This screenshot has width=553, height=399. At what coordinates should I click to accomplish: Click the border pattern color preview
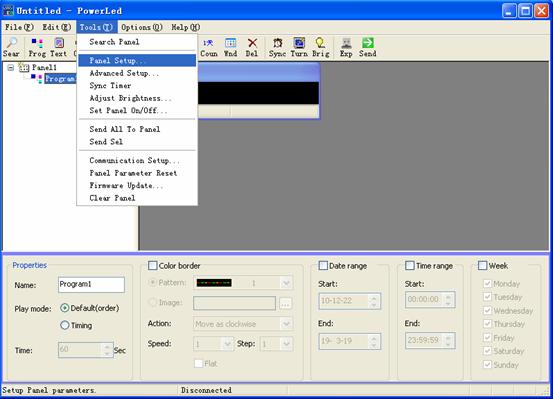click(x=214, y=283)
